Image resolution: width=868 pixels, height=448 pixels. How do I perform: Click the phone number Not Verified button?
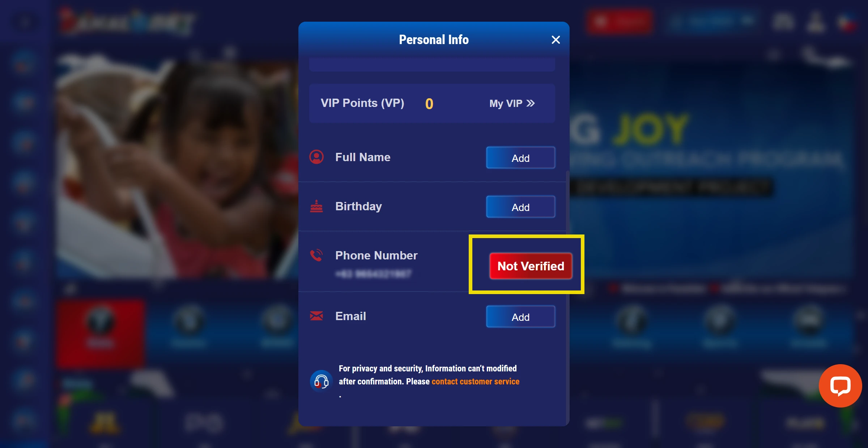(x=531, y=266)
